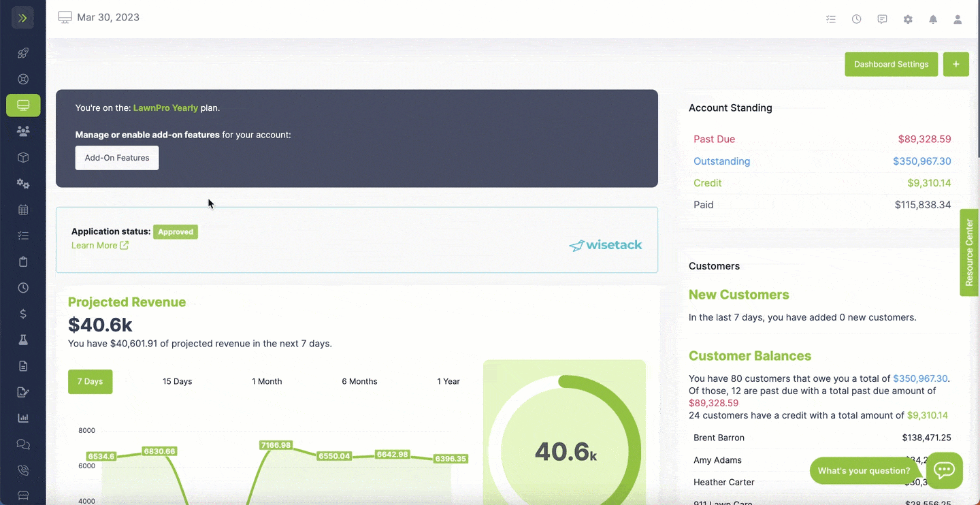Viewport: 980px width, 505px height.
Task: Select the Heather Carter customer row
Action: pos(823,483)
